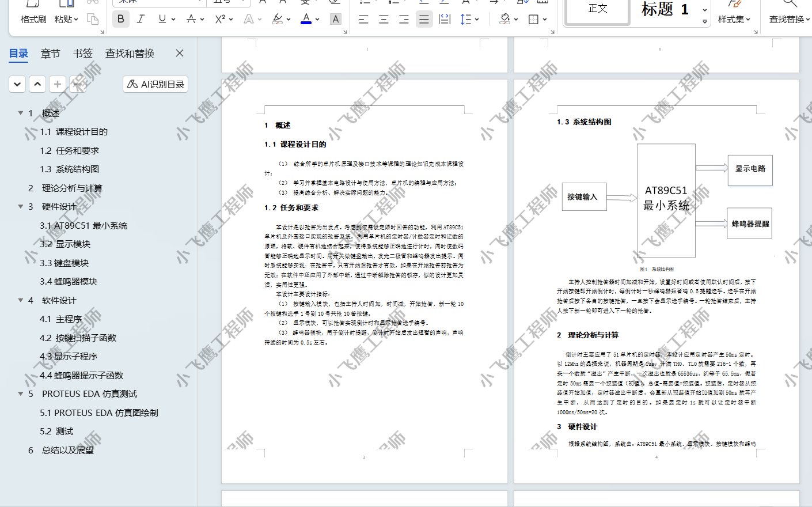Toggle character shading icon
The width and height of the screenshot is (812, 507).
[336, 19]
